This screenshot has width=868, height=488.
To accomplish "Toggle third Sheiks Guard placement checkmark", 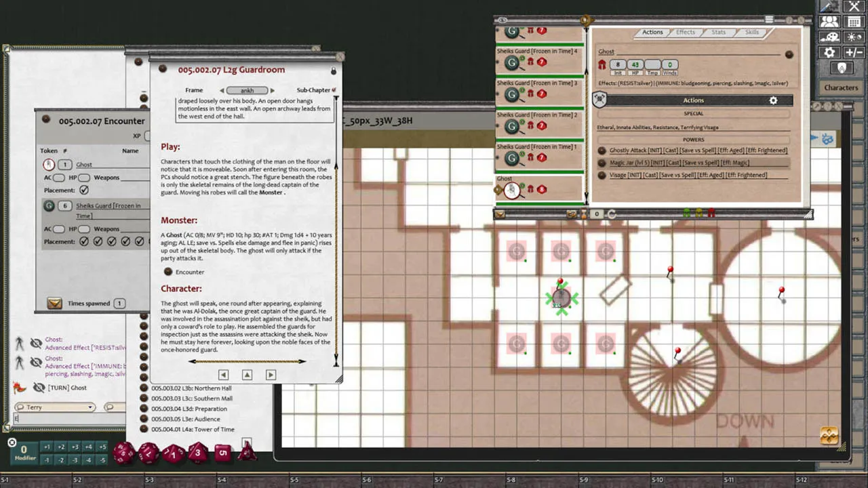I will [x=113, y=241].
